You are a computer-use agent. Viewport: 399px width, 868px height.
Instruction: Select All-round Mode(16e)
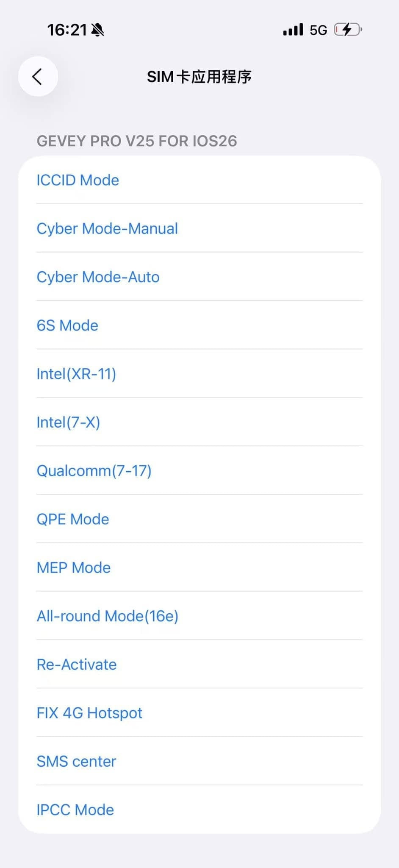(x=107, y=616)
